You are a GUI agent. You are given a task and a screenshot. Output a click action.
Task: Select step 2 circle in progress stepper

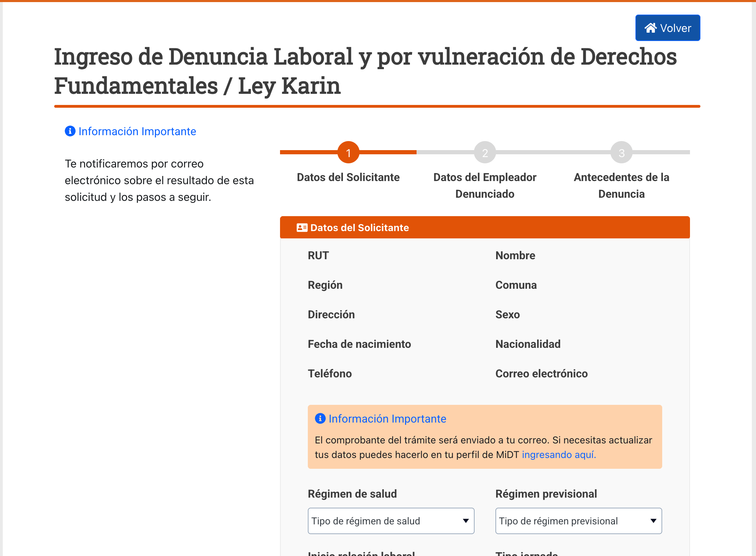(485, 152)
